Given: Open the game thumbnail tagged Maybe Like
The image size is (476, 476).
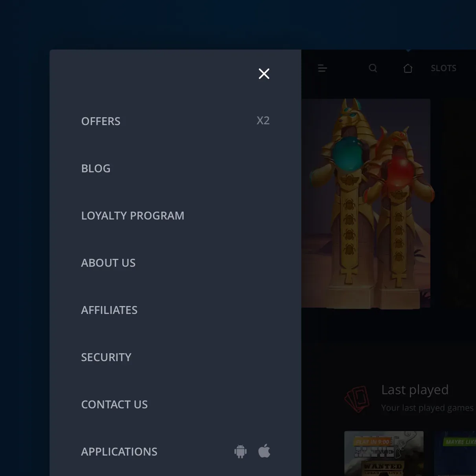Looking at the screenshot, I should click(x=455, y=453).
